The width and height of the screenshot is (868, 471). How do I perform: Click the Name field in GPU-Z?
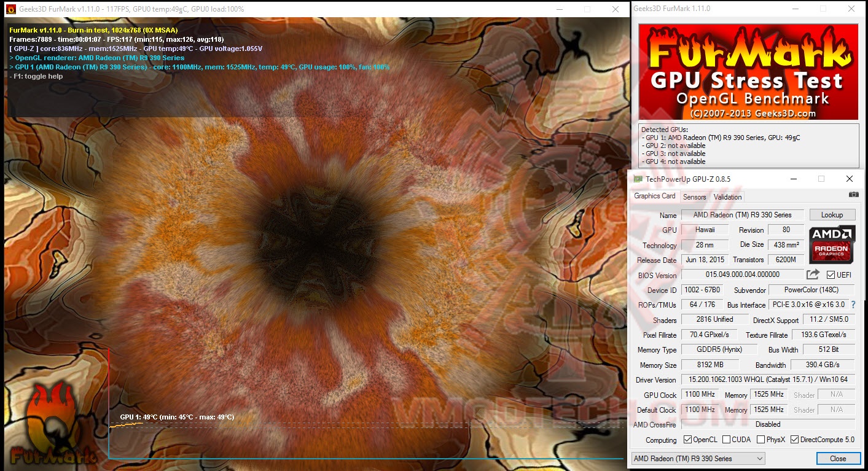(x=743, y=215)
